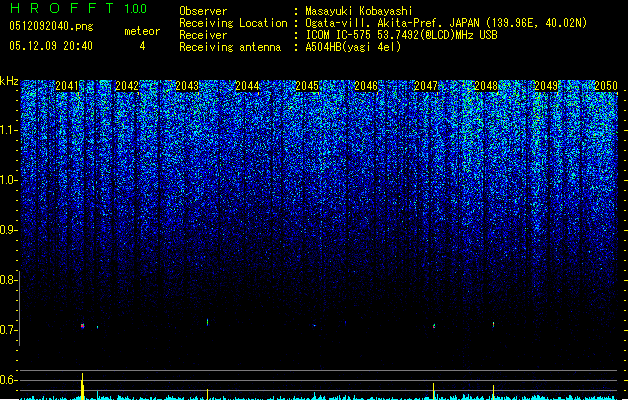Click the 2046 time marker
Image resolution: width=629 pixels, height=400 pixels.
(366, 86)
